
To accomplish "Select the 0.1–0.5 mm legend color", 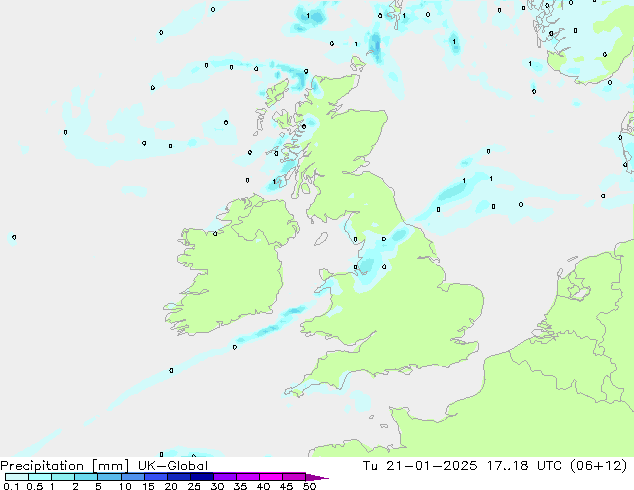I will (17, 477).
